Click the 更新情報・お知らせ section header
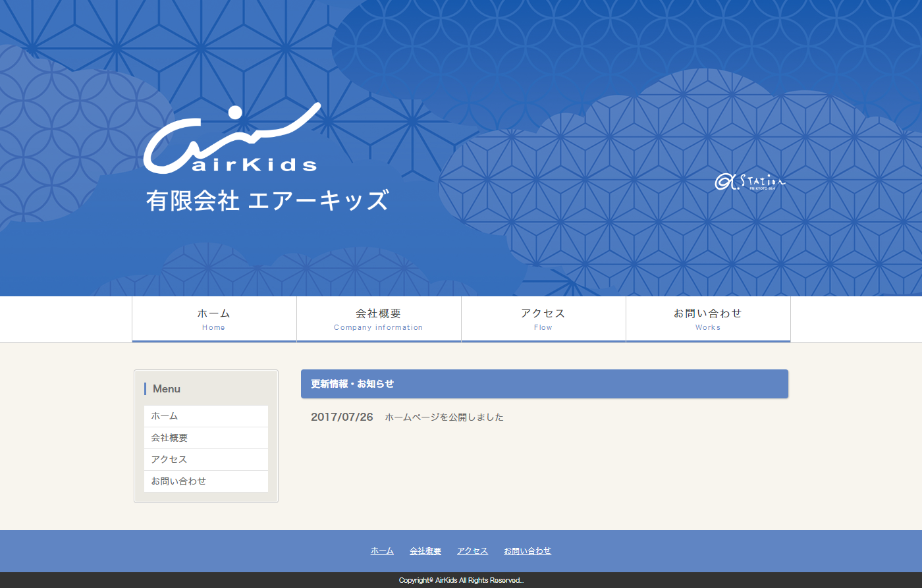This screenshot has width=922, height=588. click(352, 384)
